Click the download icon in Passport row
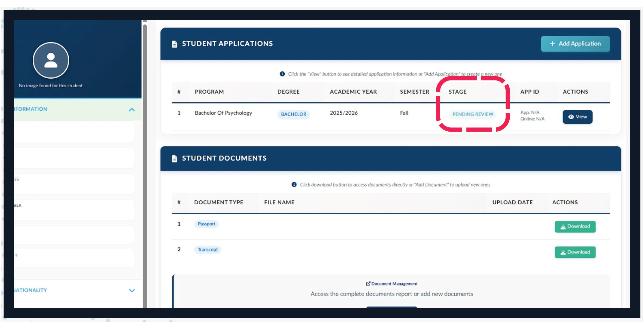644x329 pixels. point(563,227)
